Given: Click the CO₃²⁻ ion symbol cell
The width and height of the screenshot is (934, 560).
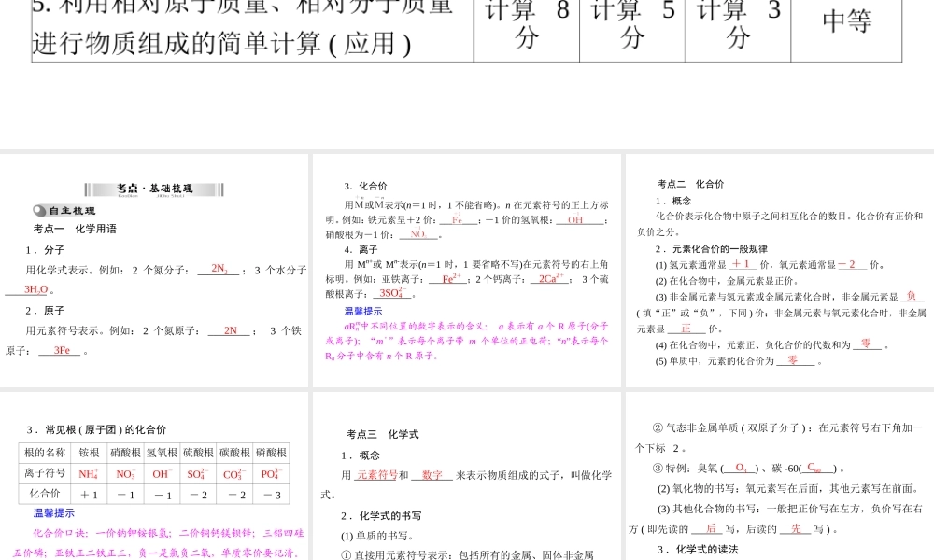Looking at the screenshot, I should click(234, 474).
